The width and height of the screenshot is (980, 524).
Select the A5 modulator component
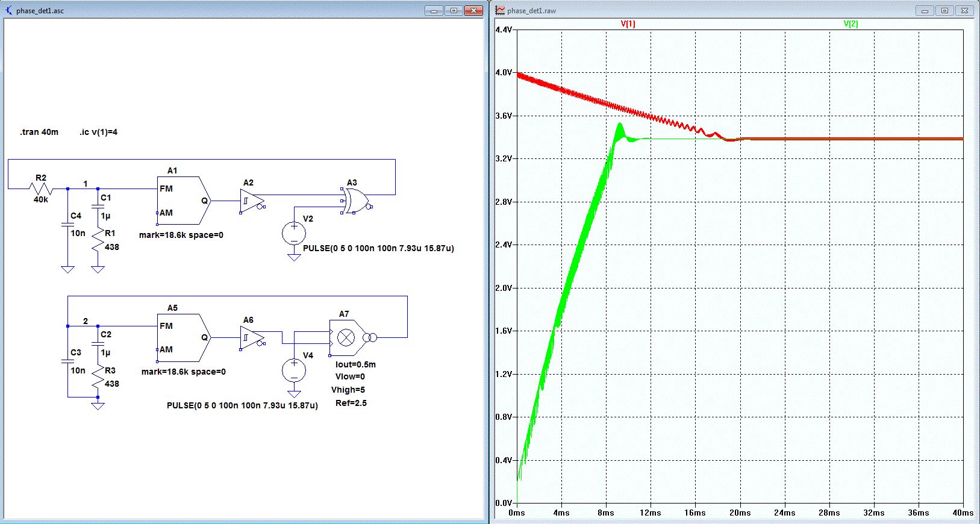point(183,338)
